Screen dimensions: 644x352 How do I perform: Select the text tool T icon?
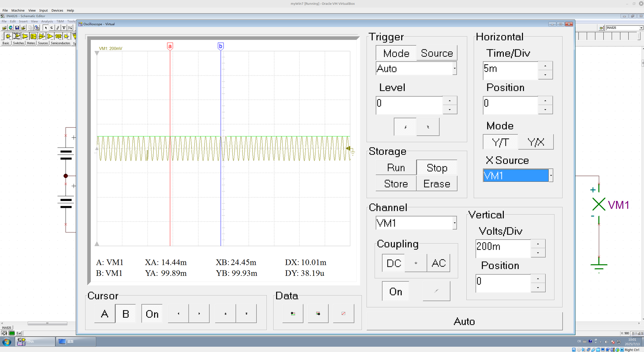point(64,28)
